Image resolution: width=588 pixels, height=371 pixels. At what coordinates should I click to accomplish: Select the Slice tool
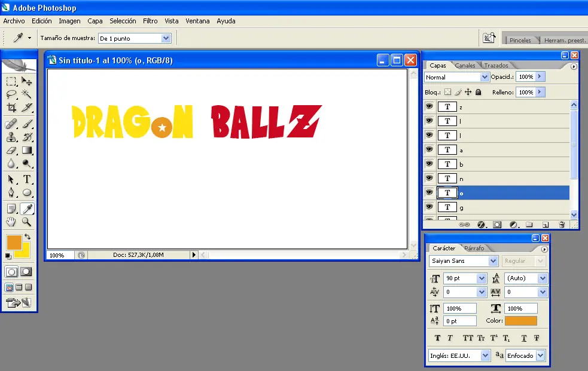click(27, 108)
